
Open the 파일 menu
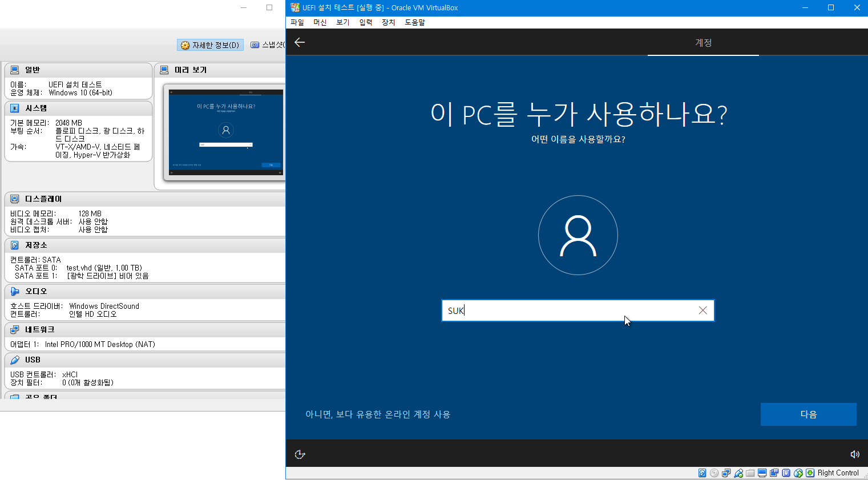[x=297, y=22]
